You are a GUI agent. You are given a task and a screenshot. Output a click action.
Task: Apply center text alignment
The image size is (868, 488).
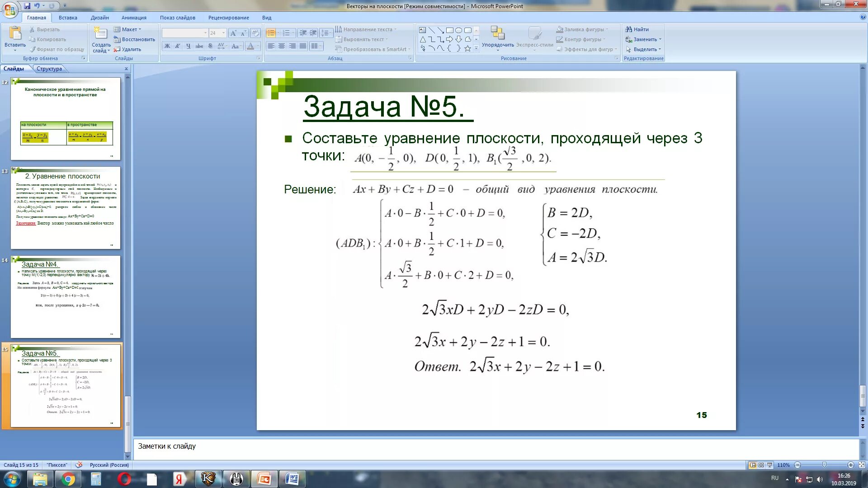(282, 46)
